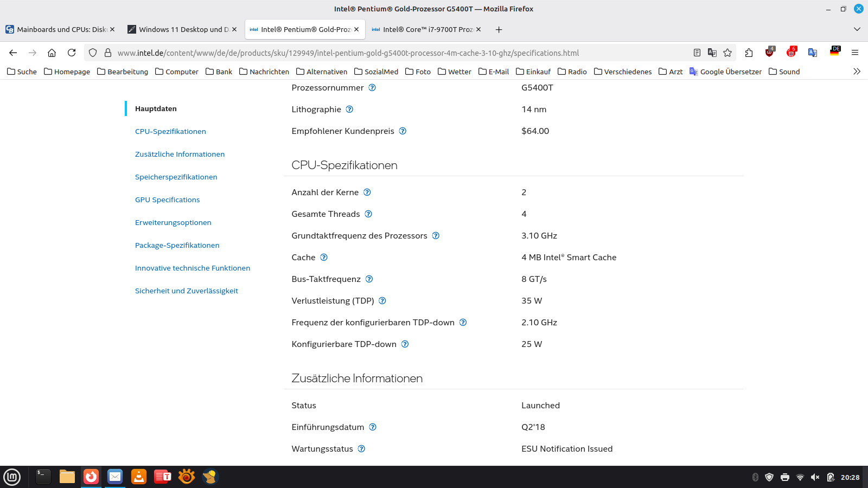Click the clock showing 20:28
Image resolution: width=868 pixels, height=488 pixels.
pos(850,477)
